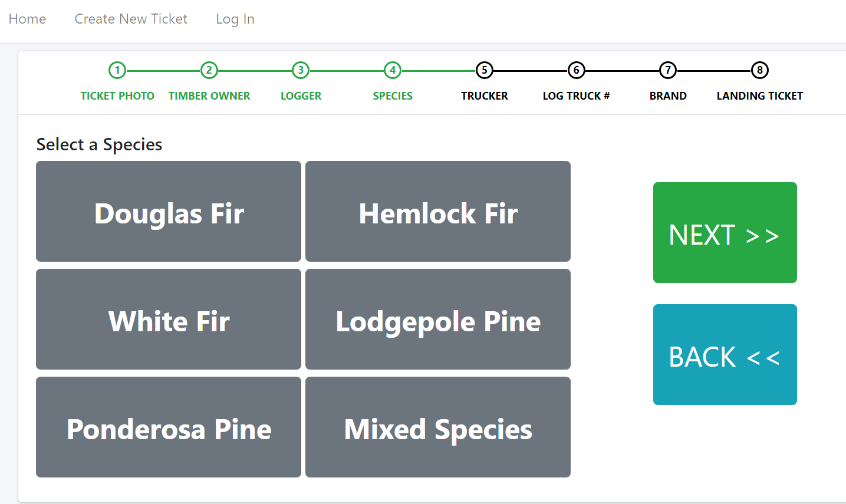This screenshot has height=504, width=846.
Task: Select Ponderosa Pine button
Action: coord(169,427)
